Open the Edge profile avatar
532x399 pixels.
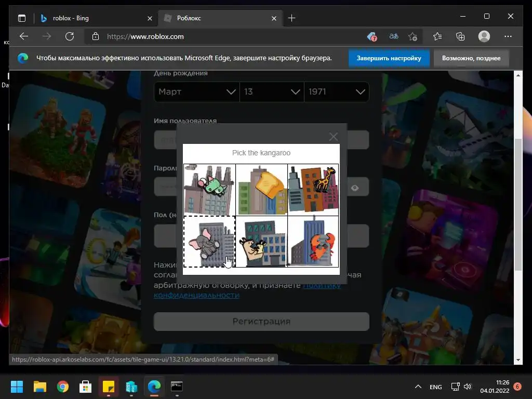484,36
